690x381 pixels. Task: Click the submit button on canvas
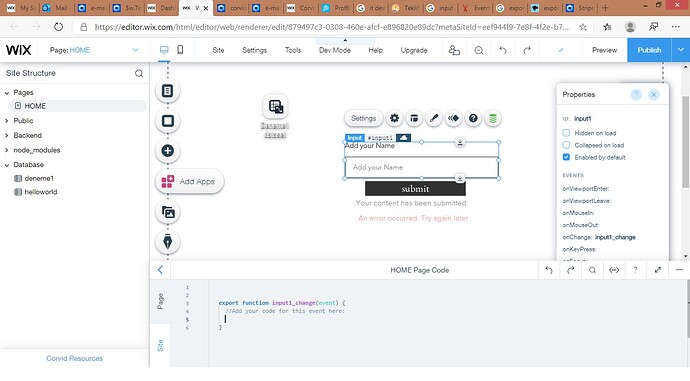[x=415, y=189]
